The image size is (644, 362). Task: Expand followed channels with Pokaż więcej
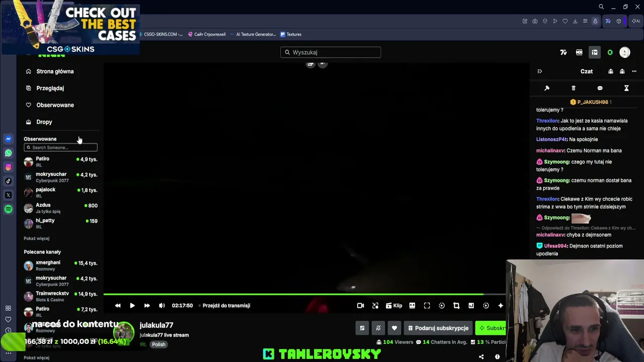pos(36,238)
